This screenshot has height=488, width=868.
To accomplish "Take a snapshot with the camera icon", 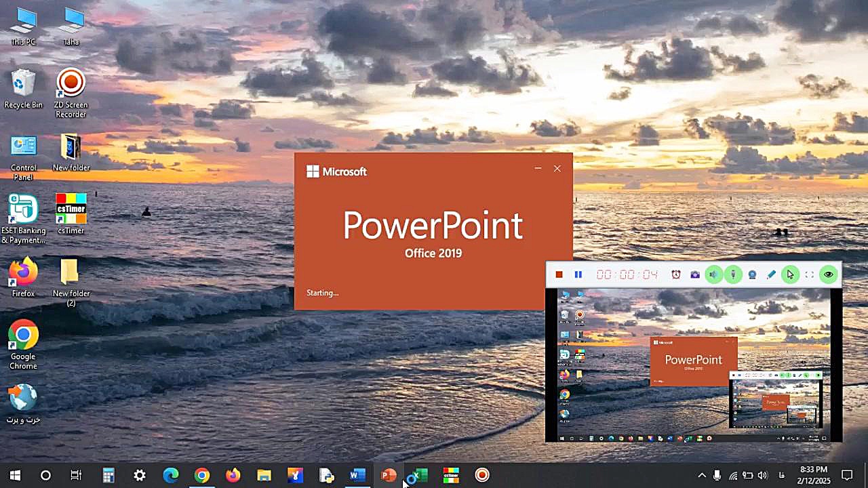I will pos(695,274).
